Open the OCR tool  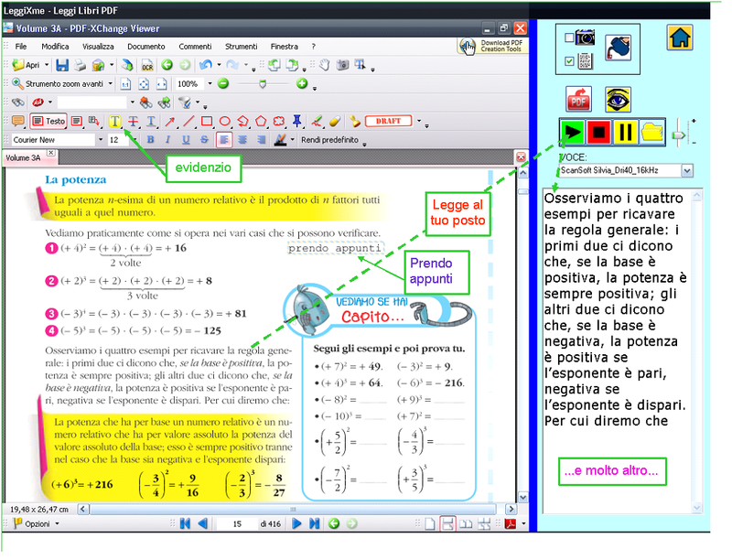pos(147,65)
